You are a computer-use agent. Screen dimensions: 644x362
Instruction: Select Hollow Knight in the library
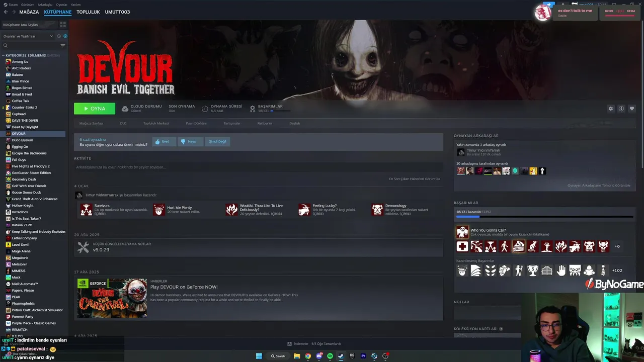tap(23, 206)
